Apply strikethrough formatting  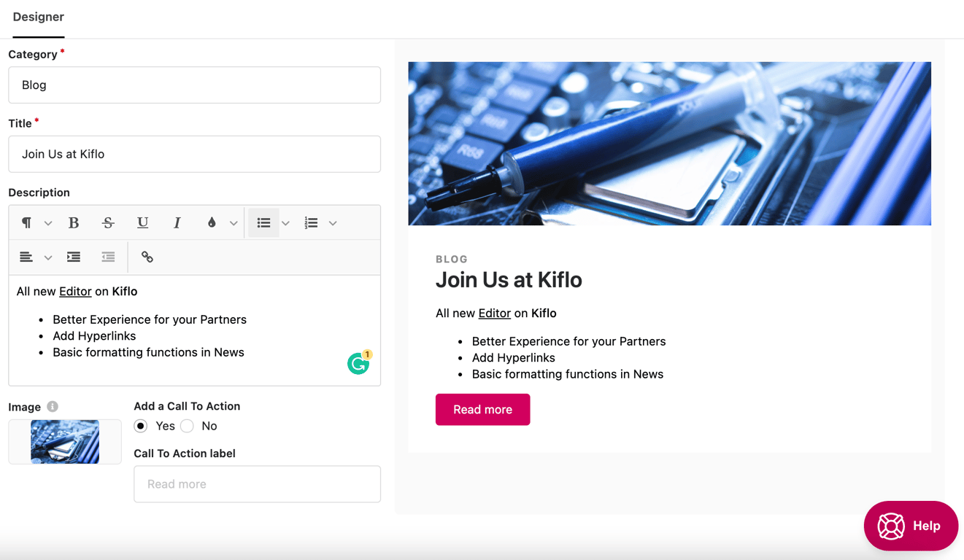point(108,223)
